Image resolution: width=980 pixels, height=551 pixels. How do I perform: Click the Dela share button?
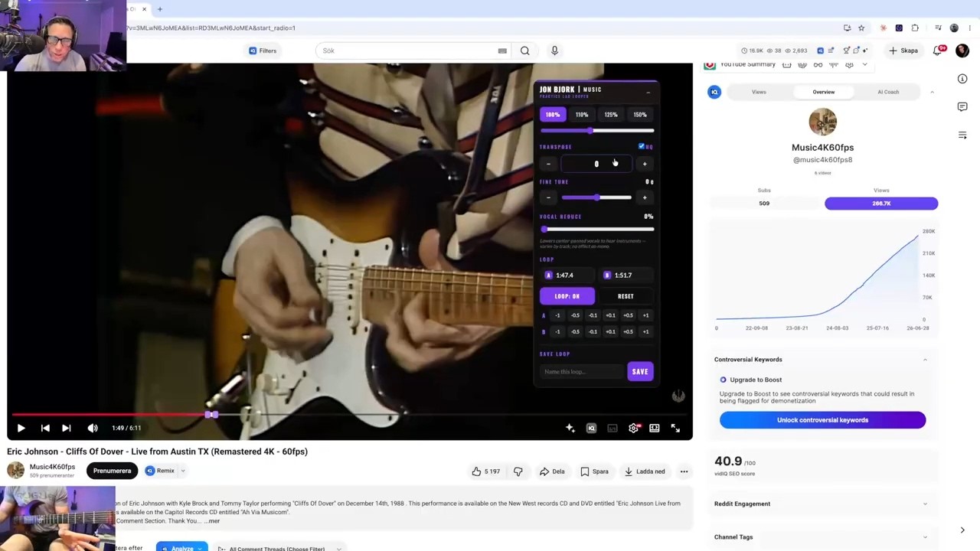[x=552, y=471]
